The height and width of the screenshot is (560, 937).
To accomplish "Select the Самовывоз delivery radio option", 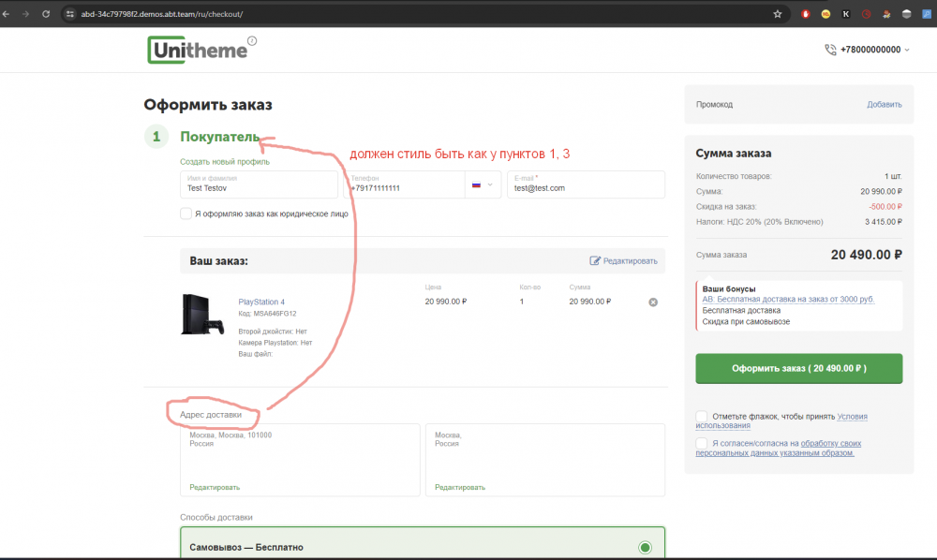I will pyautogui.click(x=644, y=547).
